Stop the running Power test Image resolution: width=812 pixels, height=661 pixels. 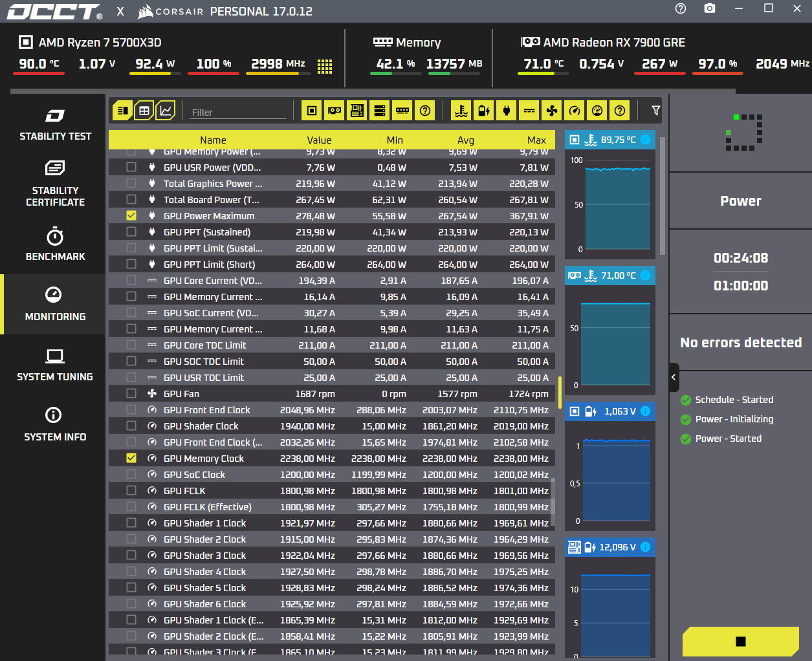pos(741,641)
